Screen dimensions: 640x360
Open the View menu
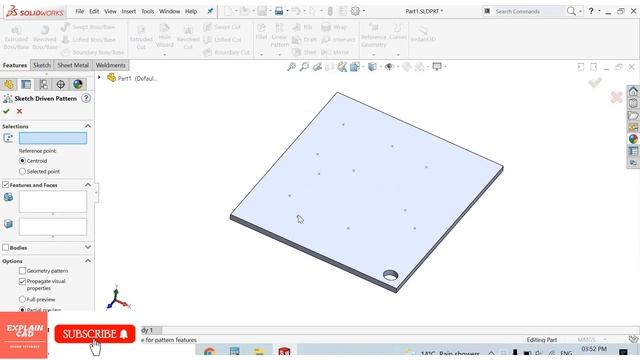tap(110, 11)
